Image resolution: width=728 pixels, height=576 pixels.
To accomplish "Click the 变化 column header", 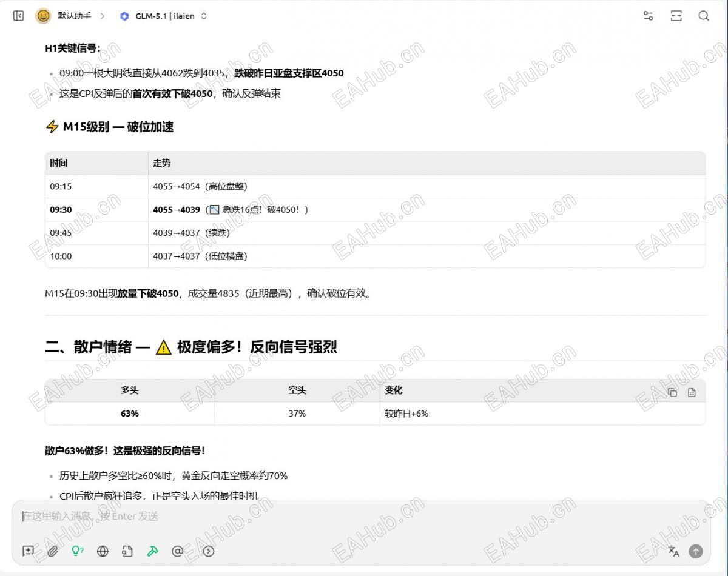I will click(x=542, y=390).
